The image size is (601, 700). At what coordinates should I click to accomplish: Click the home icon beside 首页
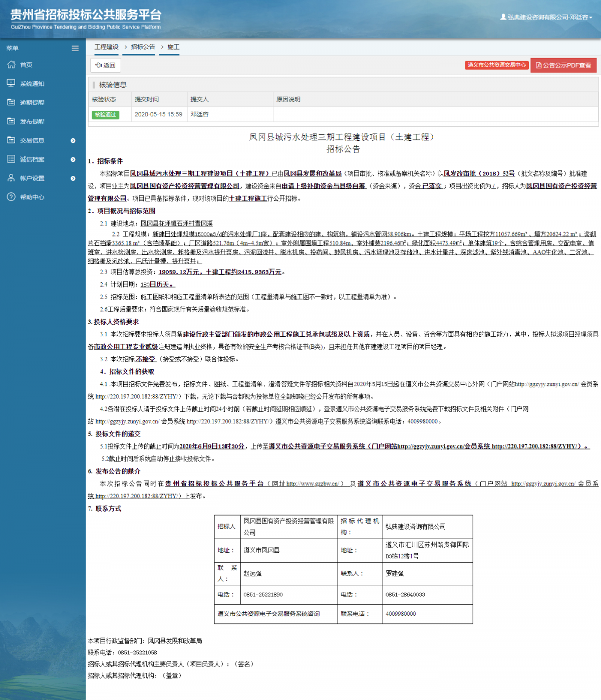pyautogui.click(x=11, y=65)
